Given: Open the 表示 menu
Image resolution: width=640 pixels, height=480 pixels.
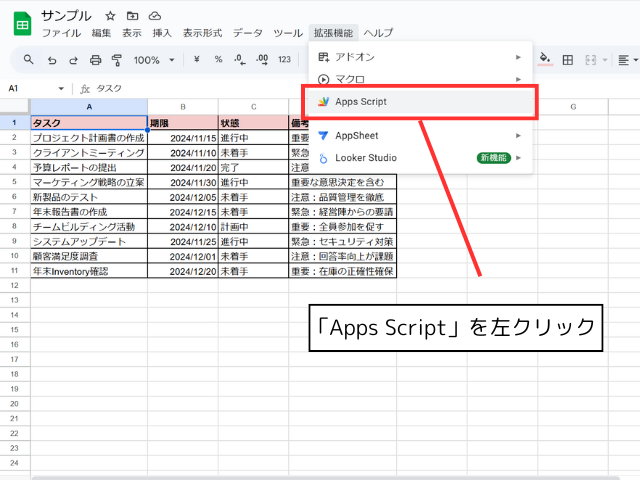Looking at the screenshot, I should coord(132,33).
